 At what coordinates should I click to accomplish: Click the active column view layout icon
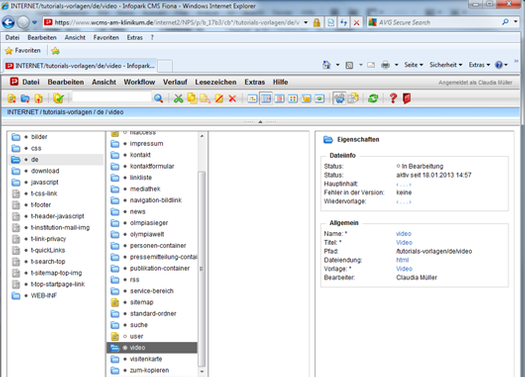(x=266, y=98)
